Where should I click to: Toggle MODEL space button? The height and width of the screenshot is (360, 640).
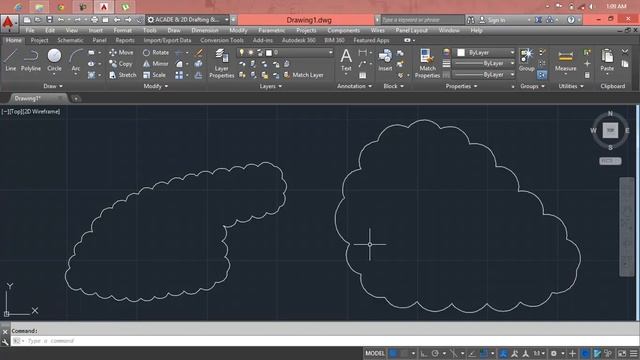(375, 353)
